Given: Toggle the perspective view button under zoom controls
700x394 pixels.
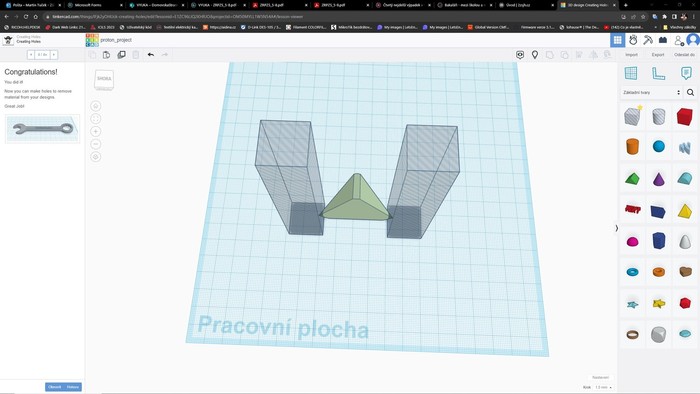Looking at the screenshot, I should point(96,157).
